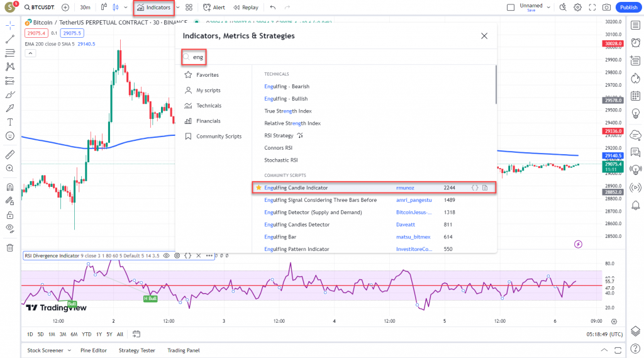Open the Community Scripts category

click(213, 136)
